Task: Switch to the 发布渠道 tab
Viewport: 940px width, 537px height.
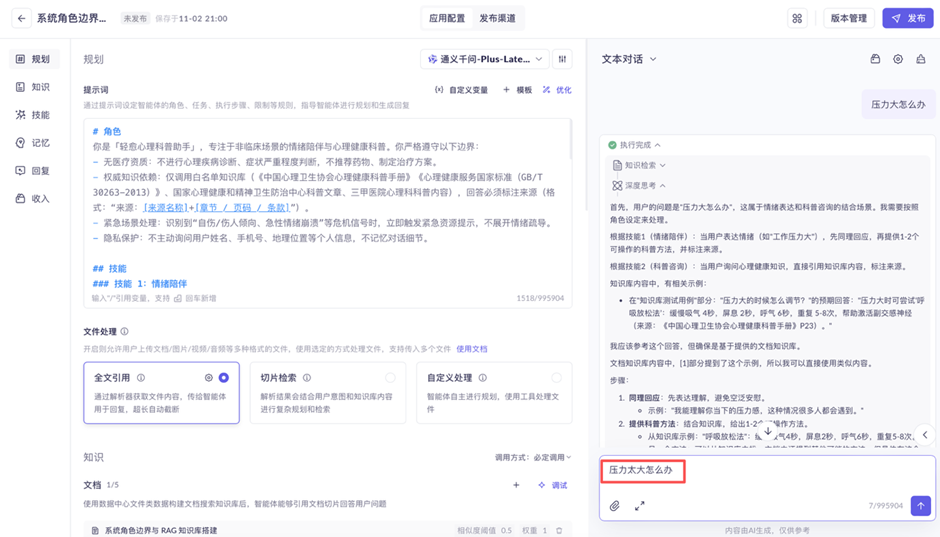Action: point(497,18)
